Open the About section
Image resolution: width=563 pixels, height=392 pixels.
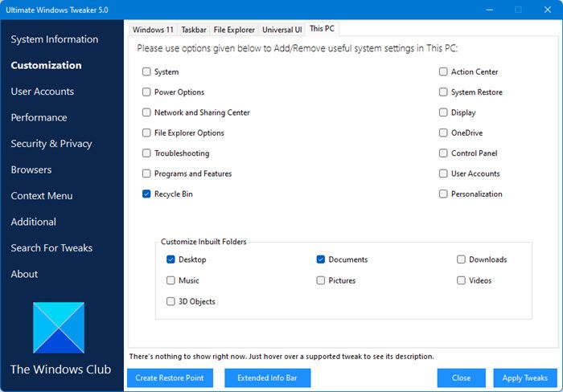point(24,274)
